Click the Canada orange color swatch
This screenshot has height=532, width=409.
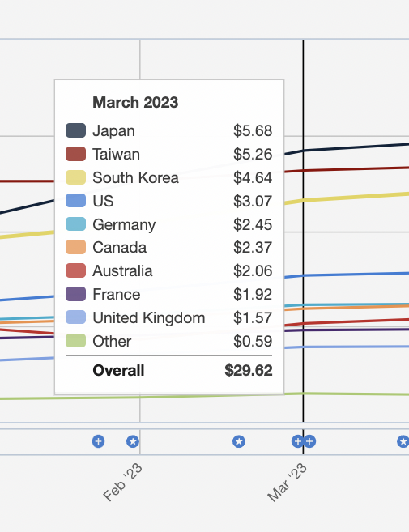point(75,247)
